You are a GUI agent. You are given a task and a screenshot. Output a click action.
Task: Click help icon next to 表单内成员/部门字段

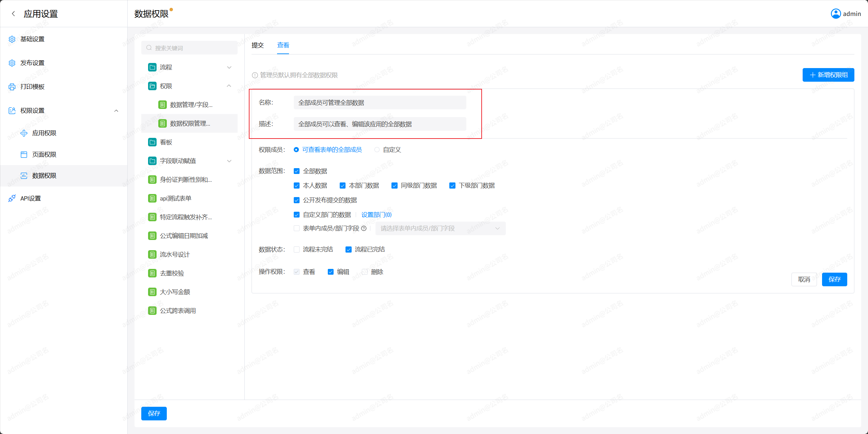(364, 228)
